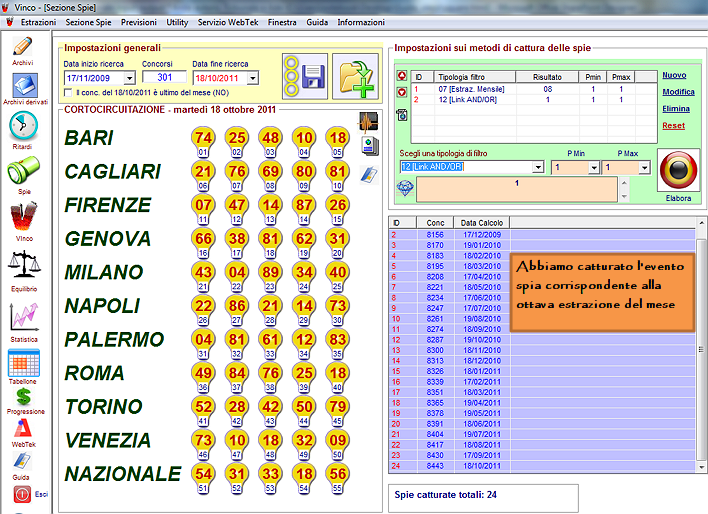Open Archivi derivati in the sidebar
The width and height of the screenshot is (708, 514).
(25, 85)
